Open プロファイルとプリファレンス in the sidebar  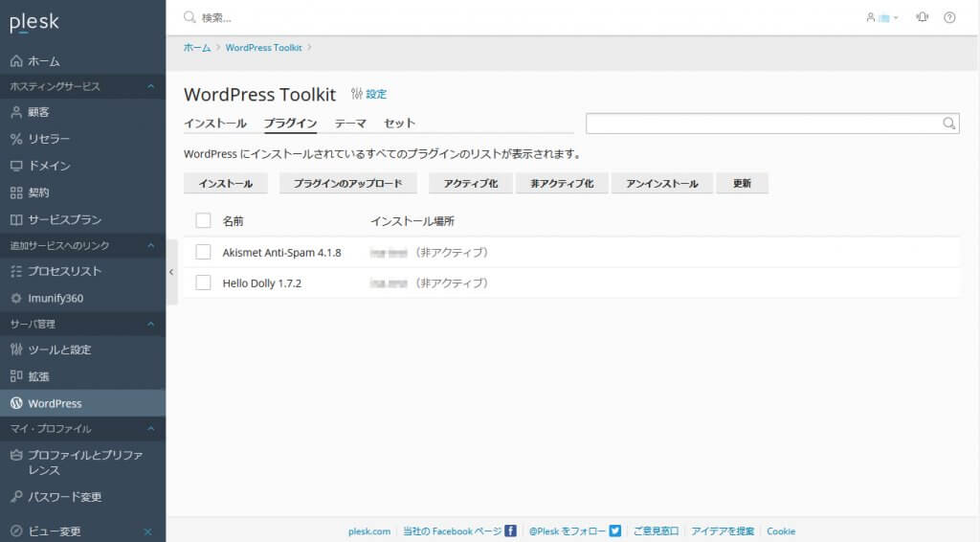pyautogui.click(x=82, y=463)
